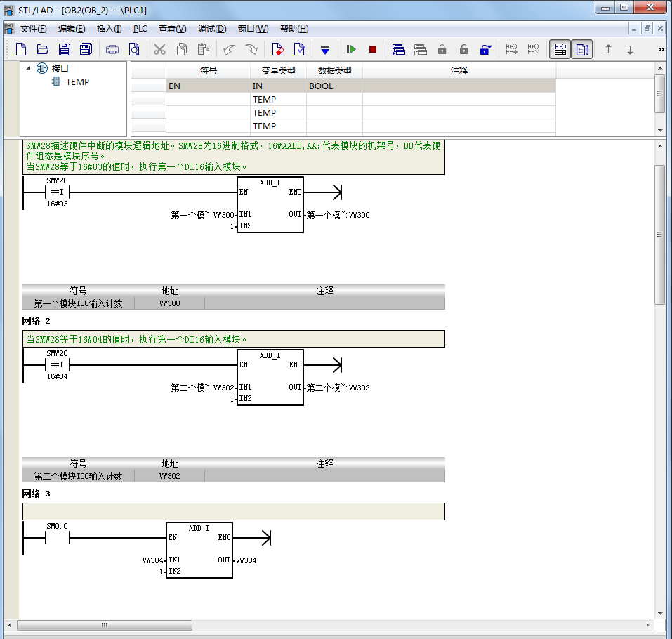The height and width of the screenshot is (639, 672).
Task: Create a new file with the New icon
Action: coord(21,49)
